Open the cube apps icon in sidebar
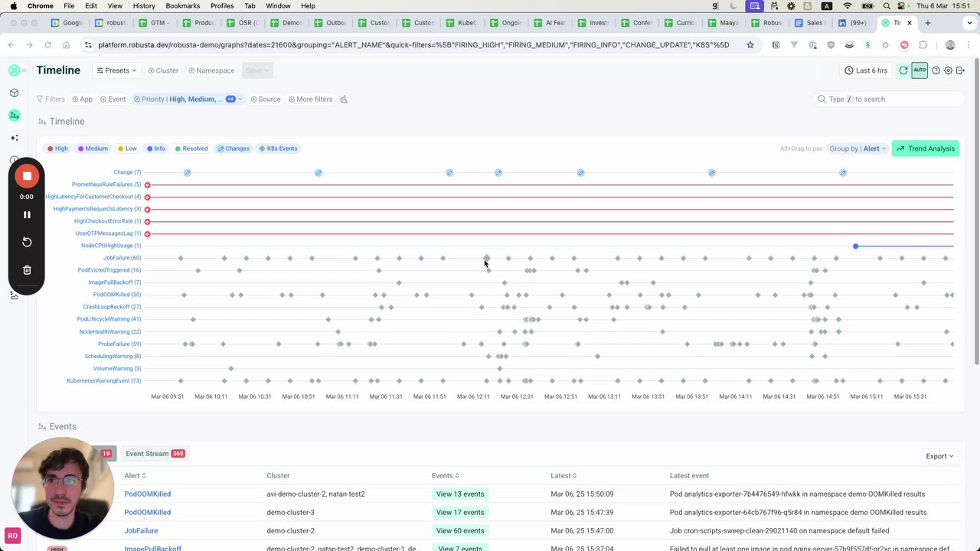This screenshot has width=980, height=551. (14, 93)
